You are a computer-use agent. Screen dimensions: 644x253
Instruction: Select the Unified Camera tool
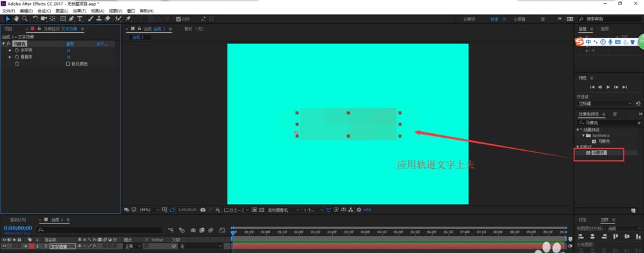tap(44, 19)
